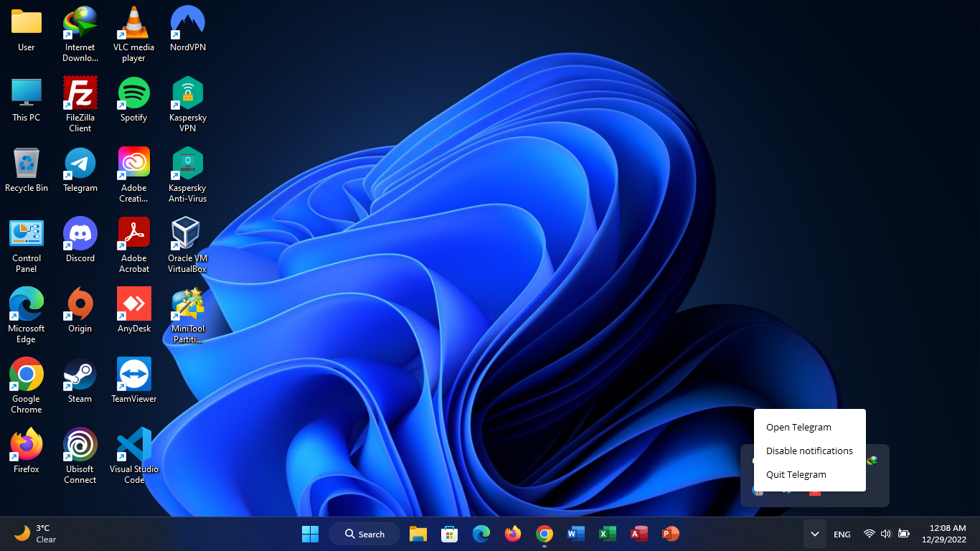Select the Kaspersky VPN shortcut
980x551 pixels.
(188, 105)
